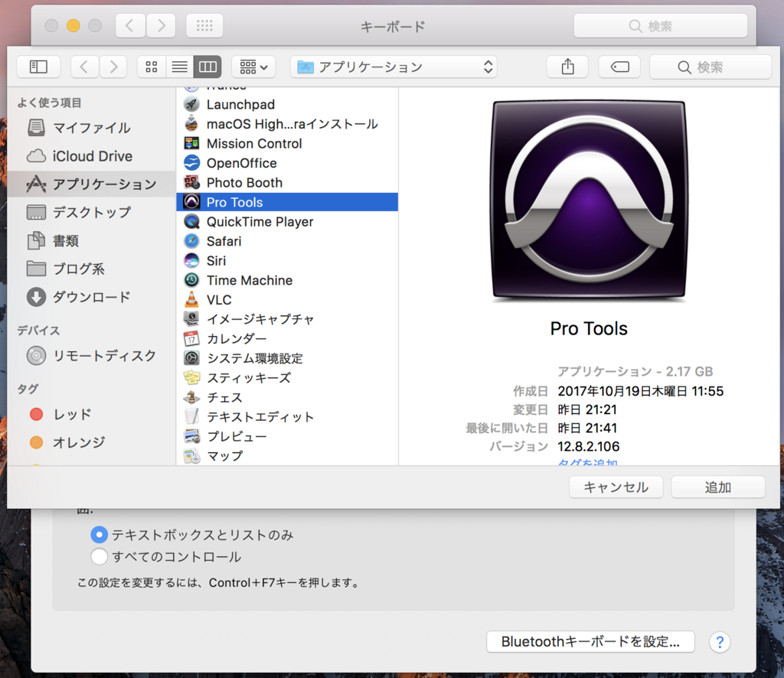Select macOS High Sierra installer item
The height and width of the screenshot is (678, 784).
pyautogui.click(x=287, y=124)
